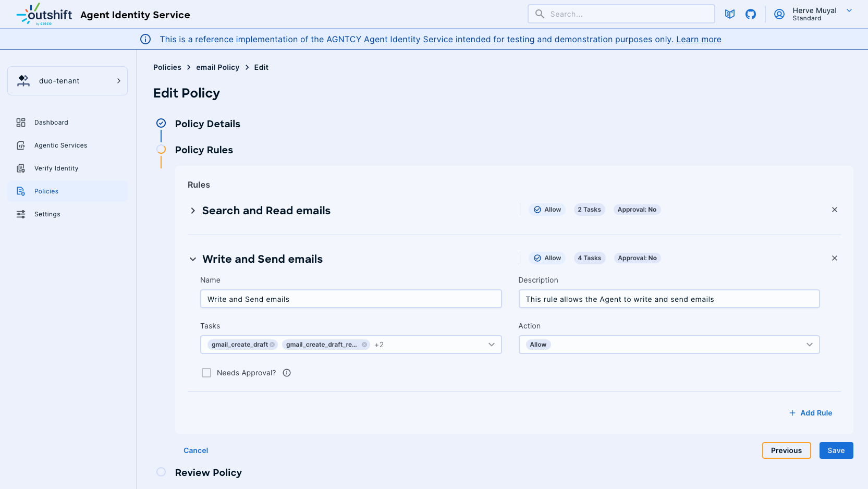Click the Needs Approval info icon

point(287,373)
